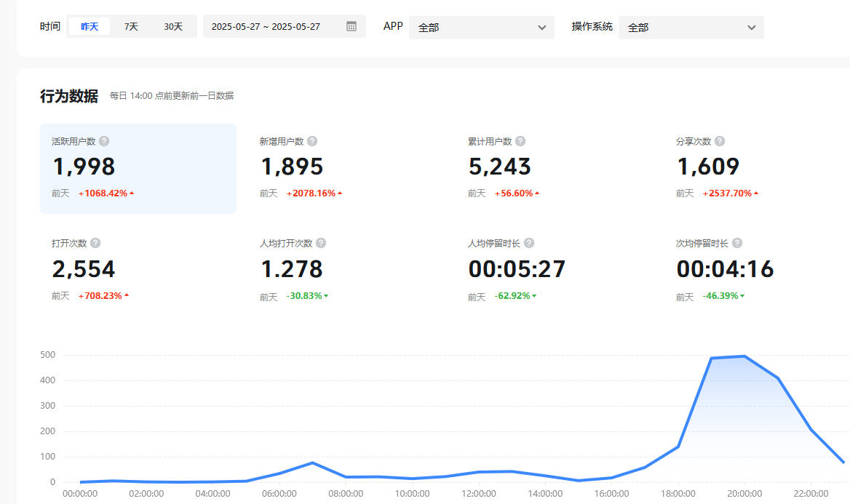Select the 分享次数 card showing 1,609
Image resolution: width=850 pixels, height=504 pixels.
coord(759,169)
